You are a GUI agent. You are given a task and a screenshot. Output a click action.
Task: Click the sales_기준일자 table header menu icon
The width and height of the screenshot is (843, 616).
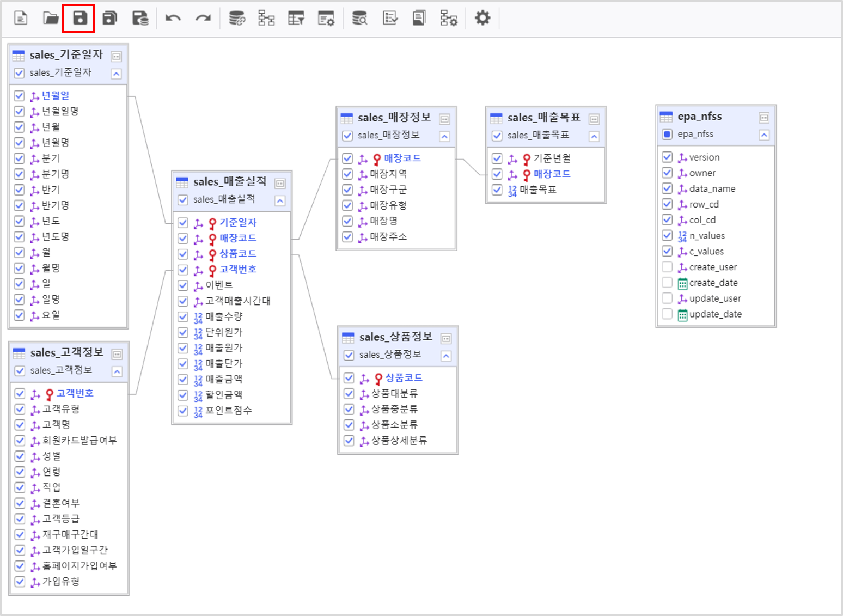click(116, 56)
